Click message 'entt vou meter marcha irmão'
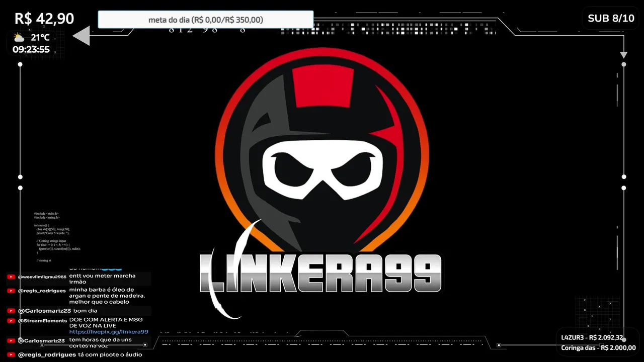 (103, 279)
